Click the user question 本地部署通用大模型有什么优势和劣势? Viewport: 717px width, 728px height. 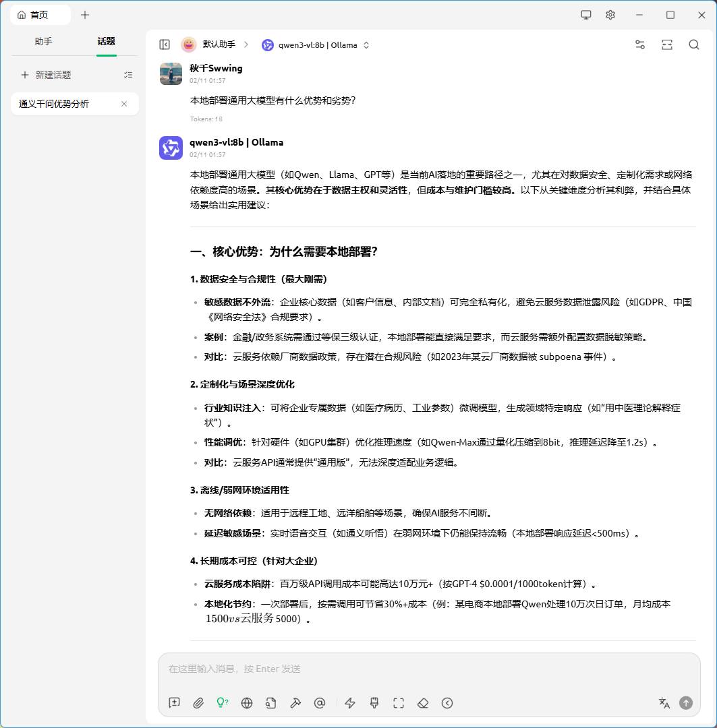[273, 100]
